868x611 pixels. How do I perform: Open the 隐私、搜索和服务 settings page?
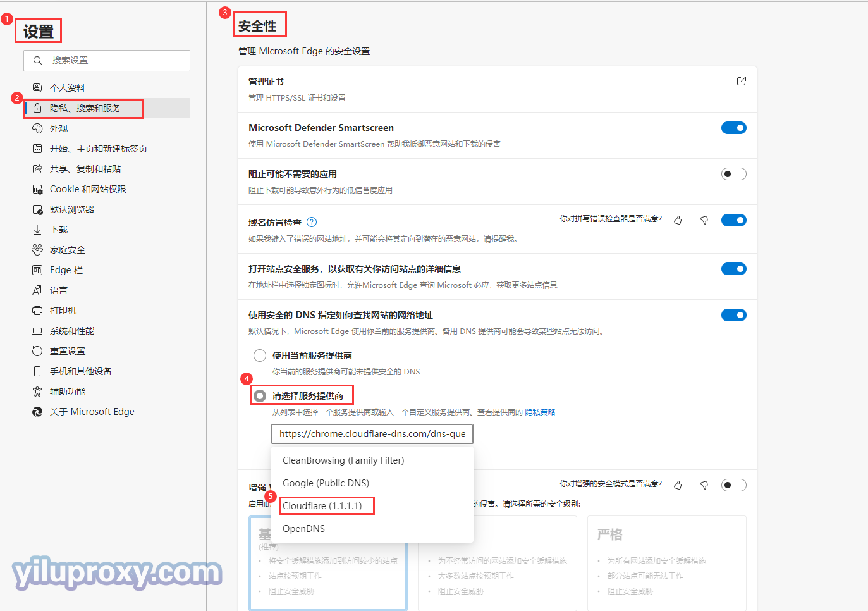click(107, 108)
